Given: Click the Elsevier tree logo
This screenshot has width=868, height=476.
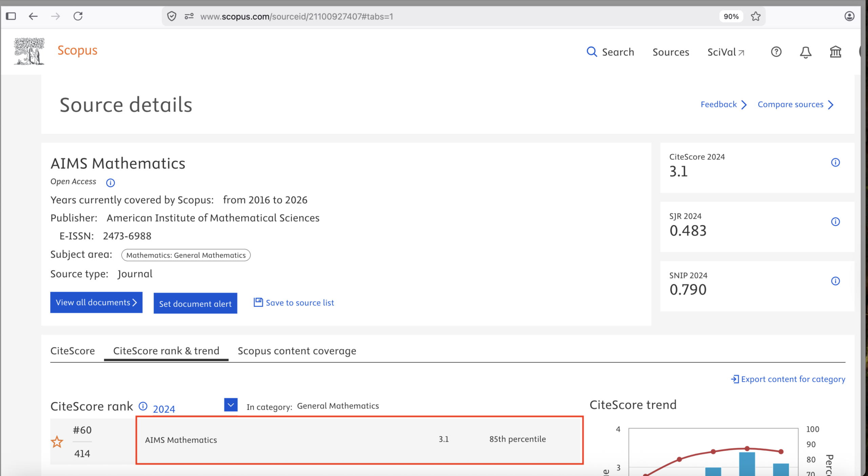Looking at the screenshot, I should tap(29, 51).
